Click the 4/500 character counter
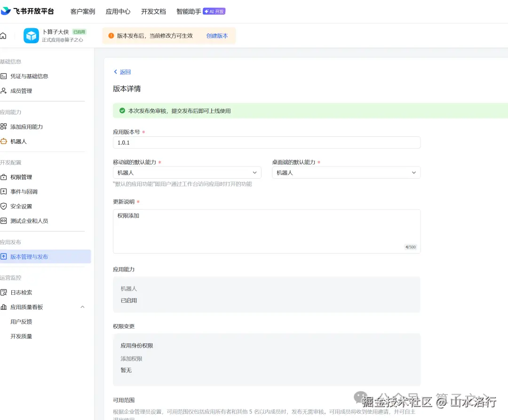The width and height of the screenshot is (508, 420). [411, 247]
